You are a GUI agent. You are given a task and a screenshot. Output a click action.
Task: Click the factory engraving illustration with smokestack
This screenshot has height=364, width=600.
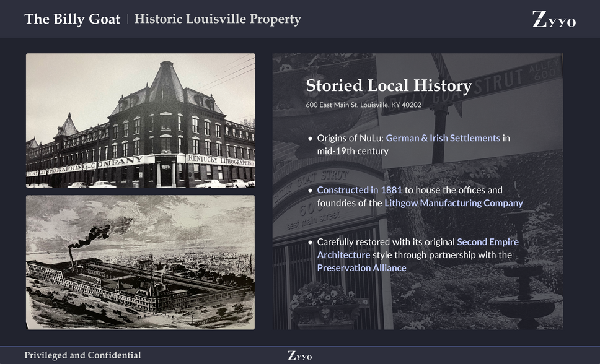point(141,262)
